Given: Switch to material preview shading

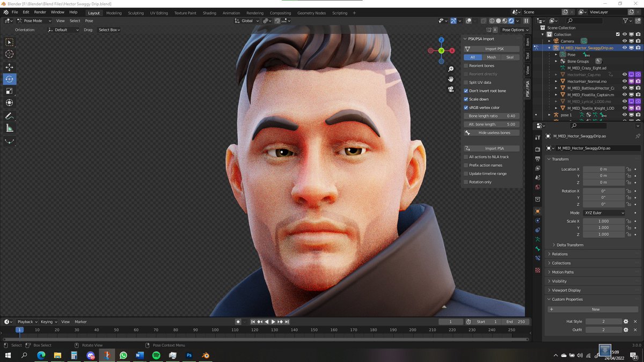Looking at the screenshot, I should click(x=504, y=21).
